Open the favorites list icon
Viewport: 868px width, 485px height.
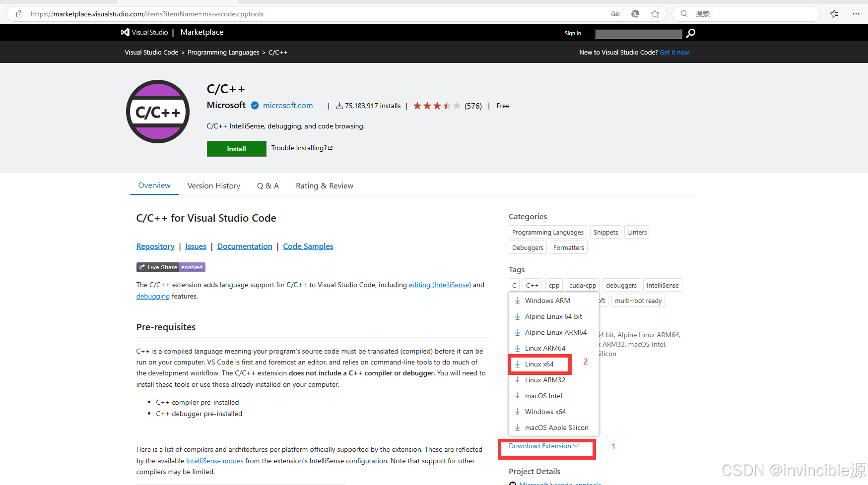[834, 14]
